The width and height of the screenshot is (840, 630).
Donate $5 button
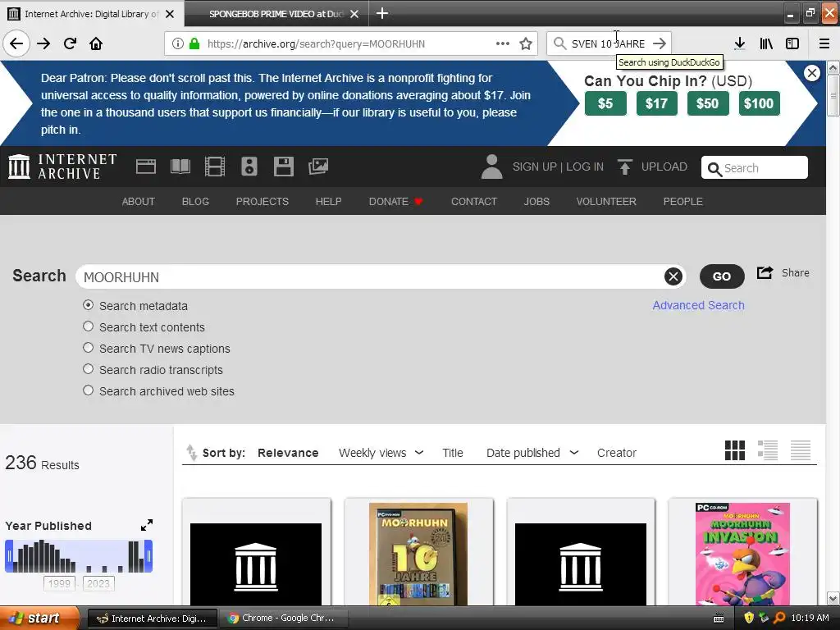[x=605, y=103]
